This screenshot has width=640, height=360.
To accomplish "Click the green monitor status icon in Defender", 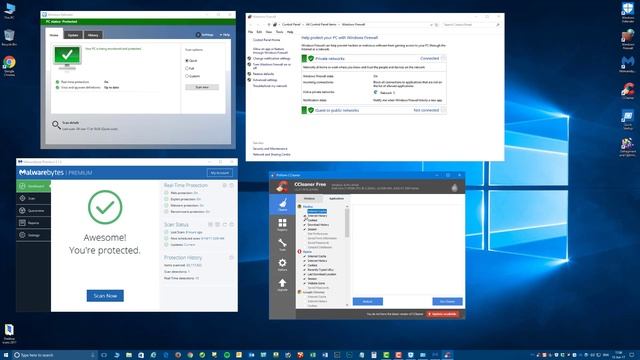I will [67, 57].
